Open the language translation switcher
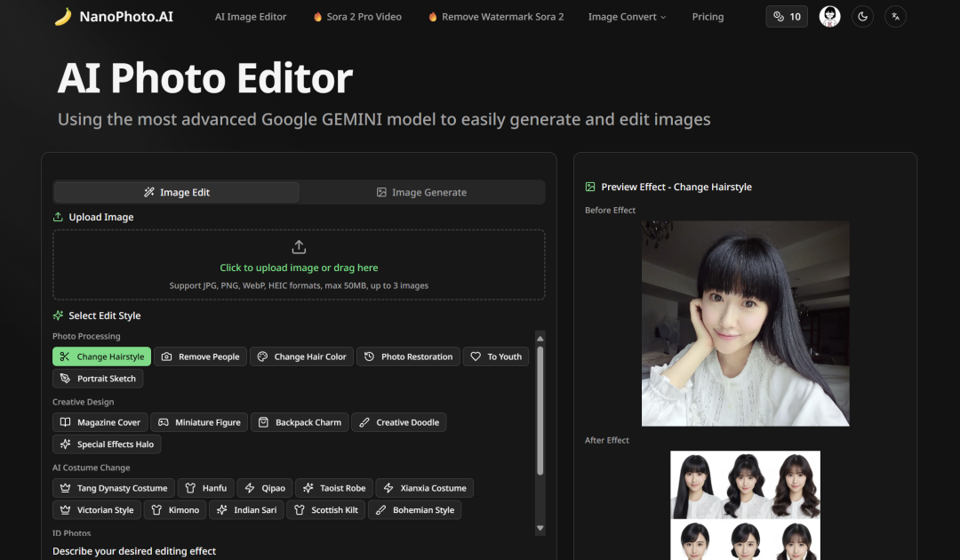The width and height of the screenshot is (960, 560). [x=895, y=17]
